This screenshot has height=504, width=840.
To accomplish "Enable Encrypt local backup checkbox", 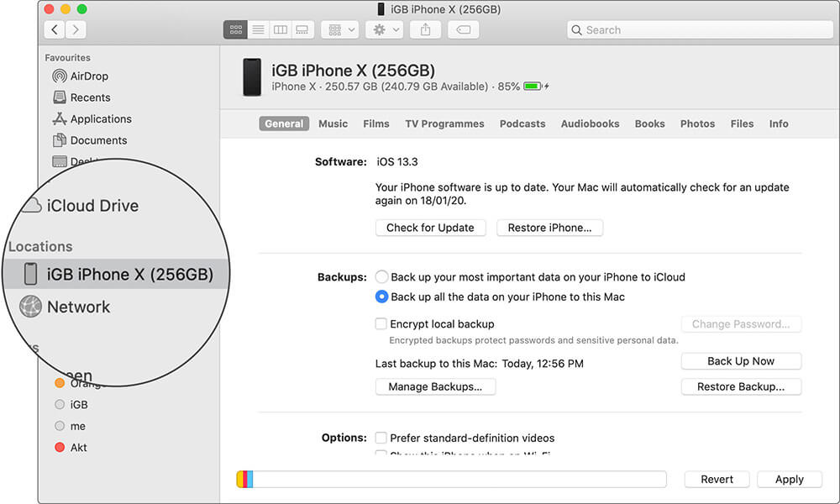I will click(x=381, y=323).
